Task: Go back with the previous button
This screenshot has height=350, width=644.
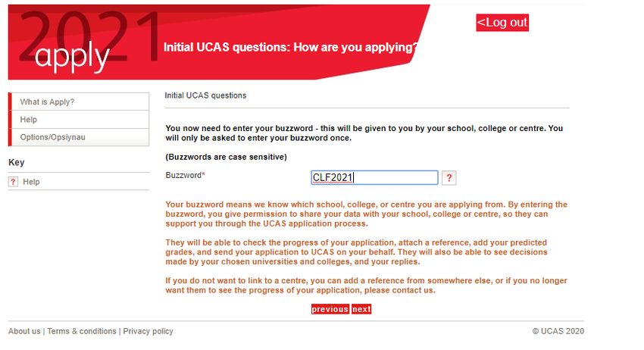Action: click(330, 309)
